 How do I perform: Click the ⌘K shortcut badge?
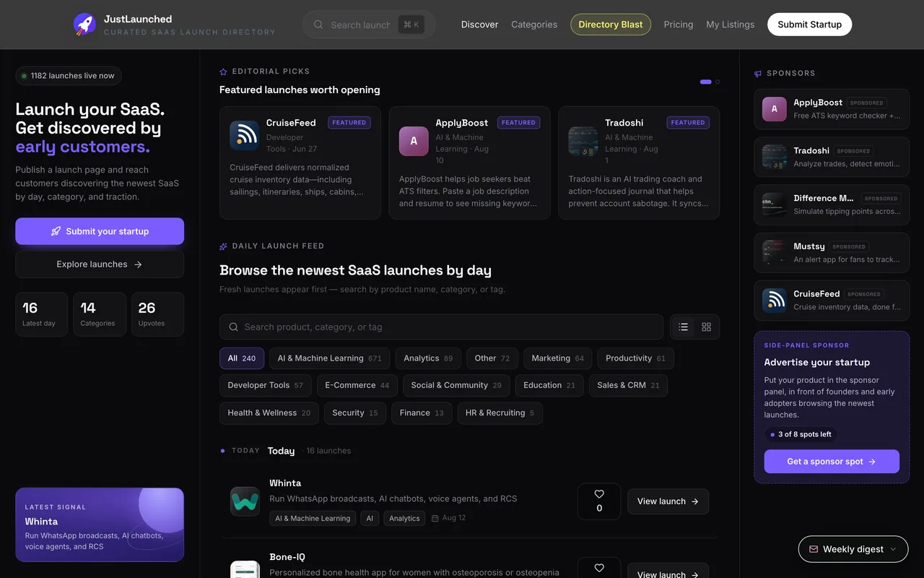(411, 25)
